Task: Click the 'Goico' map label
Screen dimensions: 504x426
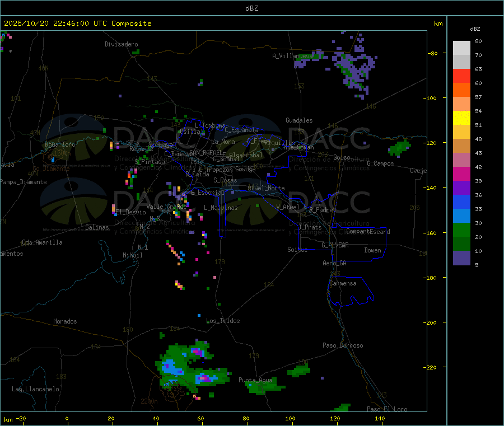Action: click(342, 157)
